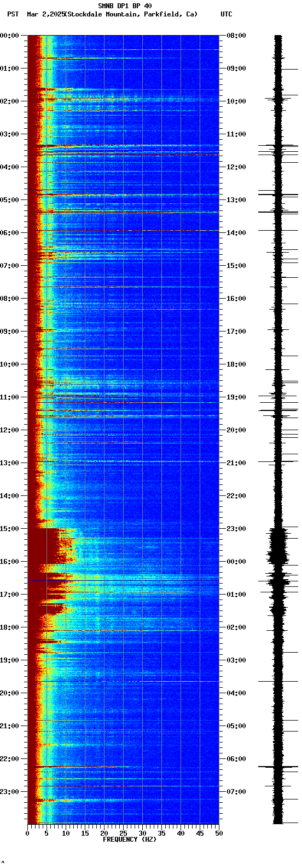
Task: Click the UTC time label 11:00
Action: point(236,134)
